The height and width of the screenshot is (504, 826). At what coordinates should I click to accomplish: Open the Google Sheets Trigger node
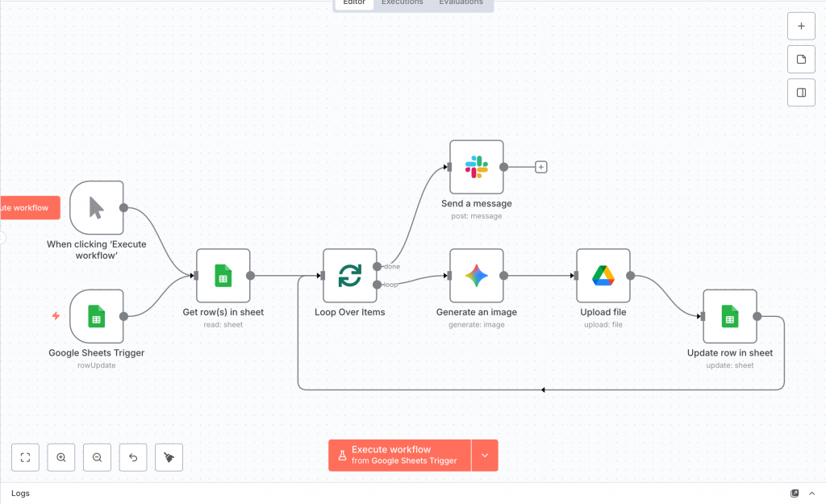point(97,317)
